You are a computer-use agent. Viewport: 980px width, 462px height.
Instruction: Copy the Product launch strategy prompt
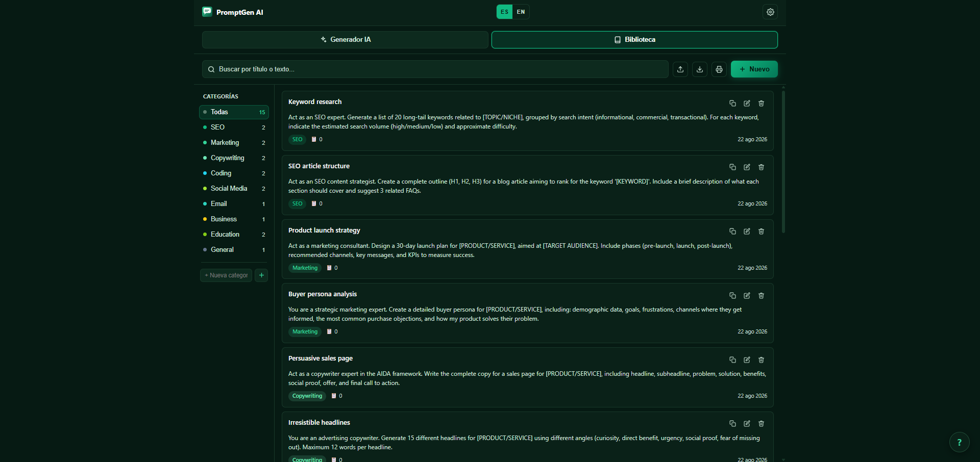point(732,231)
